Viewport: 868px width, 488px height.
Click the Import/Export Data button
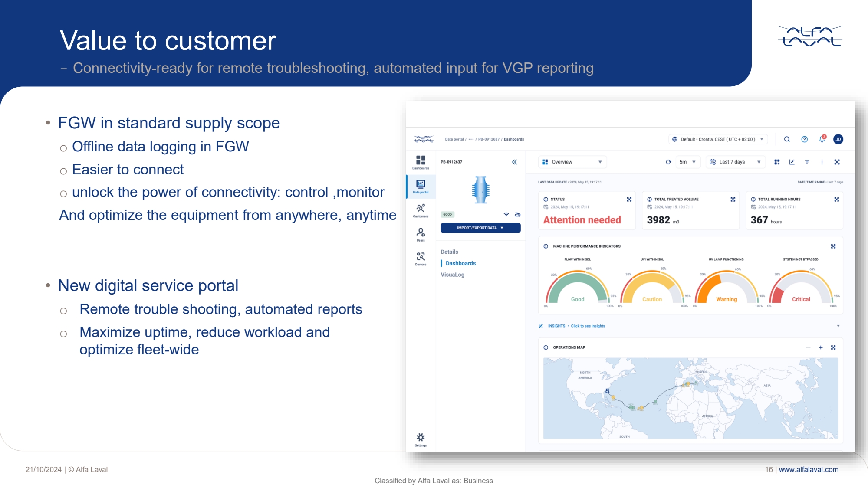point(480,228)
